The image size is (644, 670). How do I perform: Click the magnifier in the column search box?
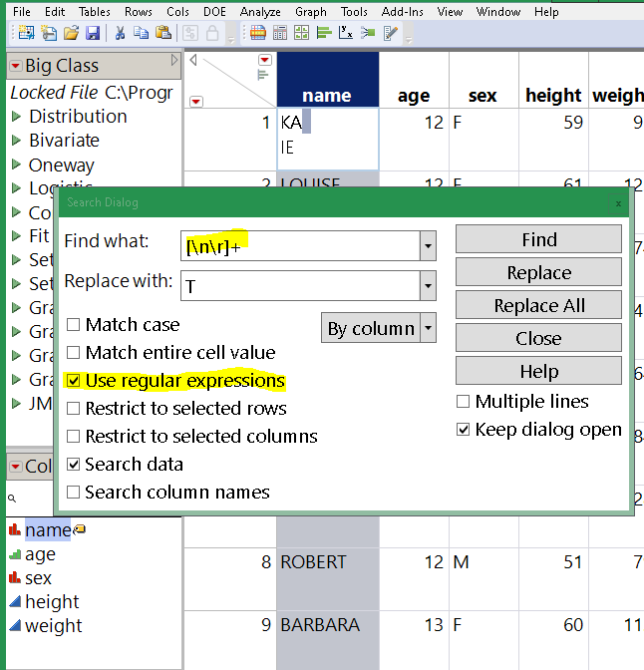[x=12, y=499]
